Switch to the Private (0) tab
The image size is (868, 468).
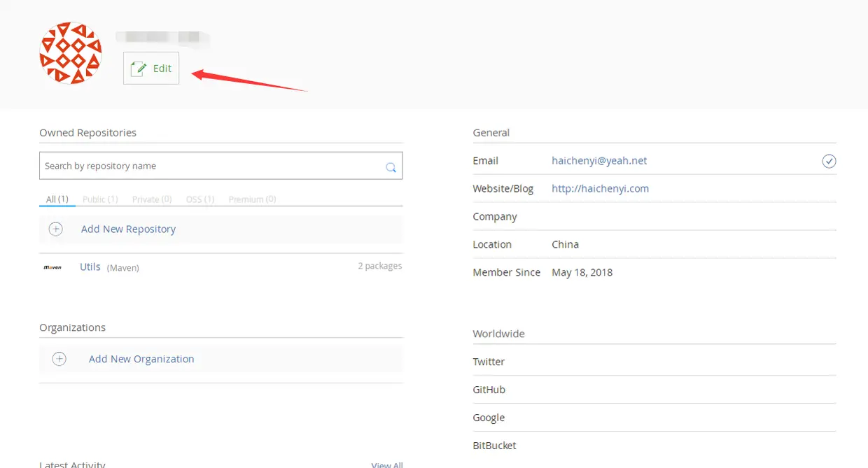point(152,199)
